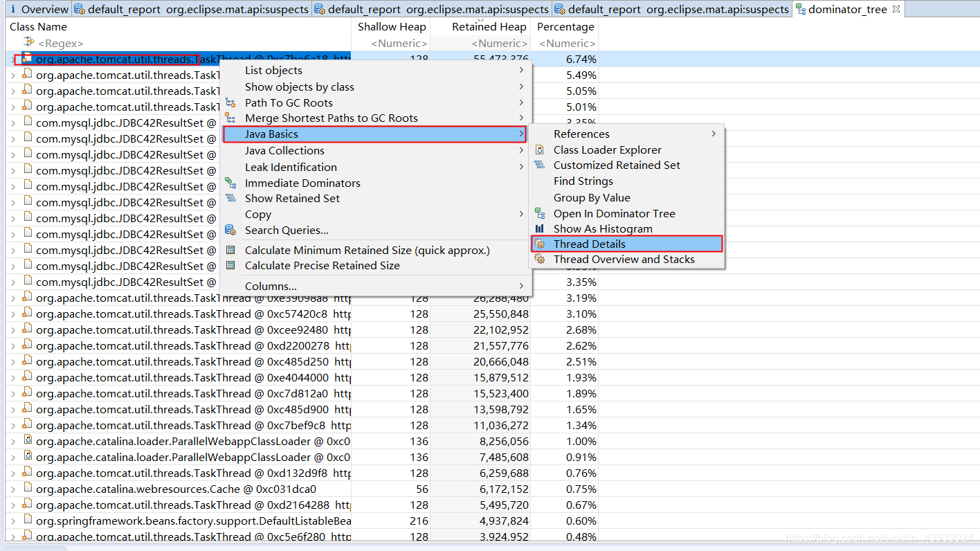
Task: Open the Java Basics submenu
Action: (374, 134)
